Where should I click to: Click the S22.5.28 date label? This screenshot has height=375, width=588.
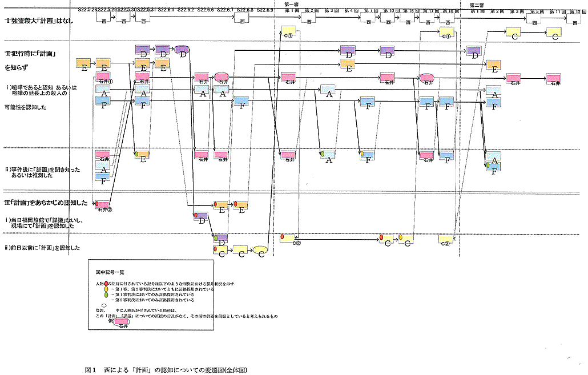(87, 10)
